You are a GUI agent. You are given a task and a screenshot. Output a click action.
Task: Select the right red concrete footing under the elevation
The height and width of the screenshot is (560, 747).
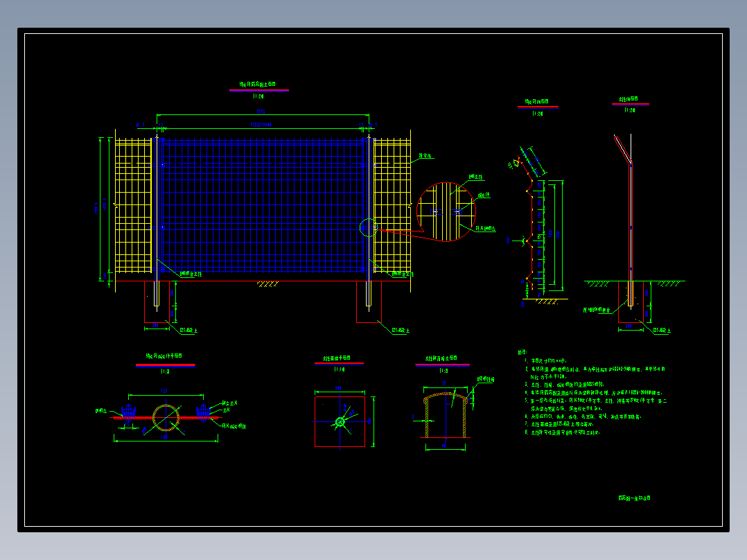(369, 301)
